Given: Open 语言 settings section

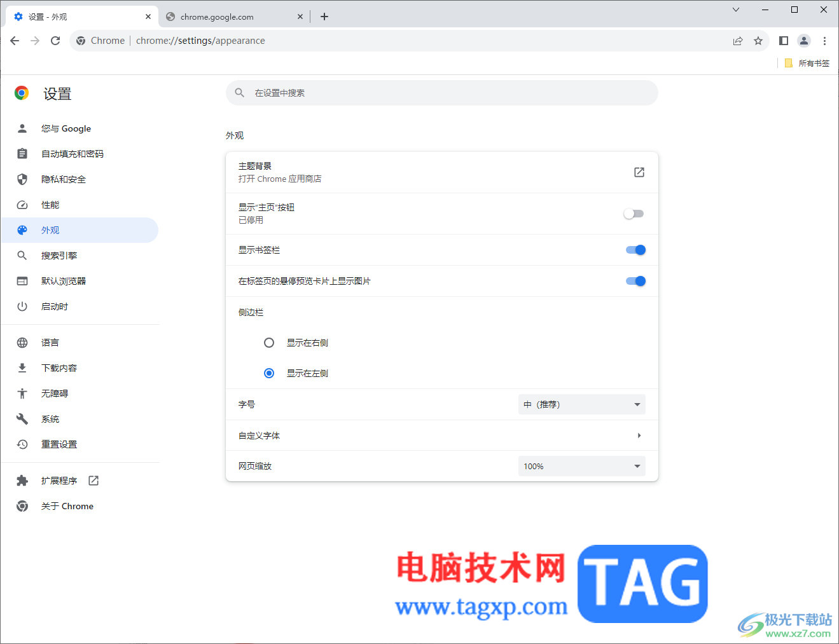Looking at the screenshot, I should pyautogui.click(x=80, y=343).
